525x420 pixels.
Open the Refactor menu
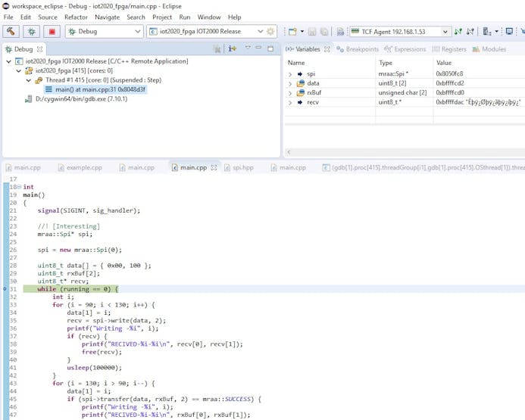coord(76,17)
